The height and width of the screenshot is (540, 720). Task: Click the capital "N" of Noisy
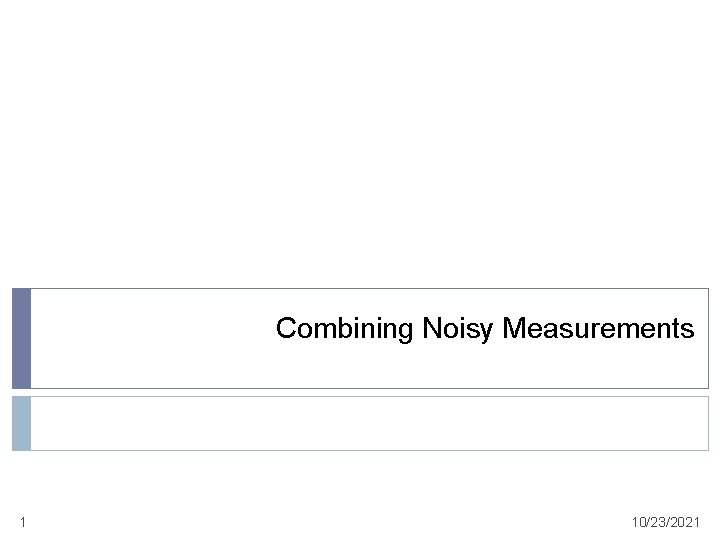click(x=430, y=329)
